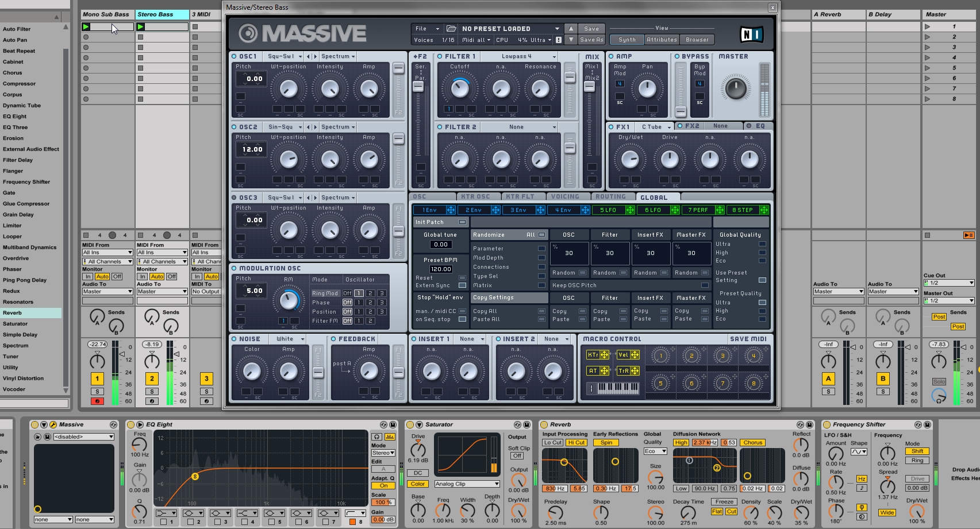Launch the clip in Mono Sub Bass track

[x=86, y=26]
